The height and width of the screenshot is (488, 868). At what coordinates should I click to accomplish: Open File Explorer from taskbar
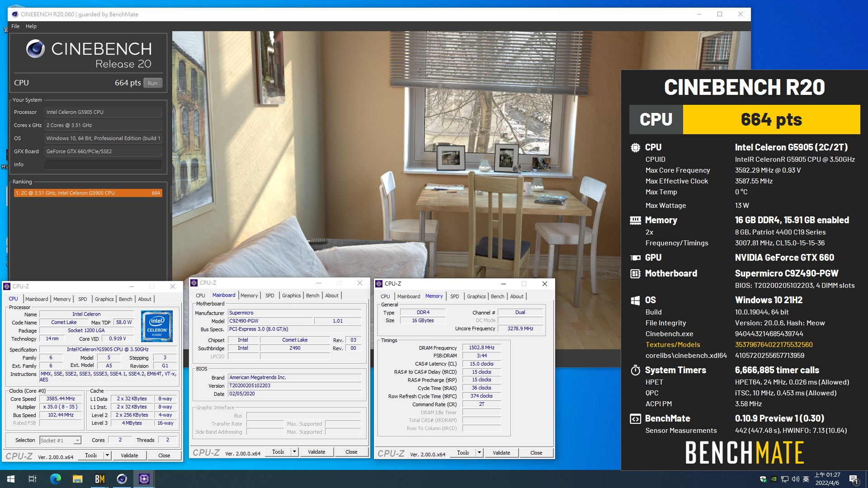pyautogui.click(x=77, y=479)
